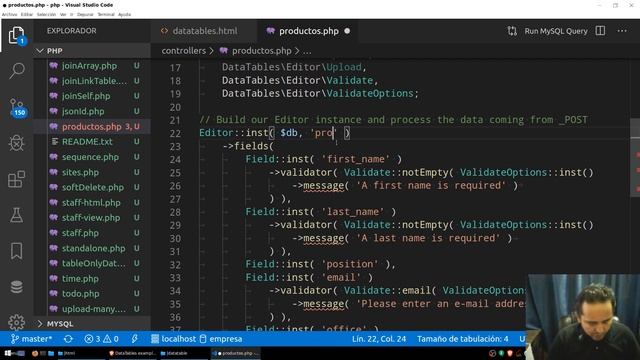
Task: Select the productos.php editor tab
Action: [x=309, y=31]
